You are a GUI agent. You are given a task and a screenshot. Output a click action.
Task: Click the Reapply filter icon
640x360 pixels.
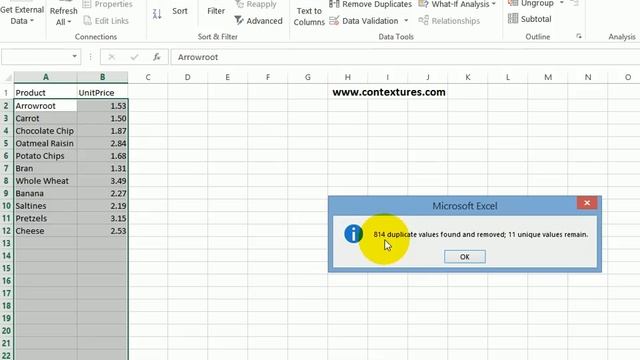click(x=240, y=4)
